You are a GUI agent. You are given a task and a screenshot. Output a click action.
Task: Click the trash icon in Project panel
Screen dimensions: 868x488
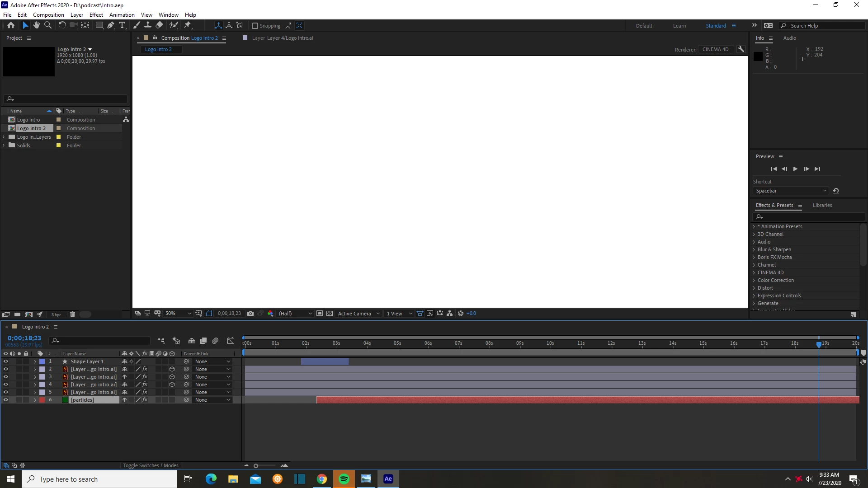[x=72, y=314]
